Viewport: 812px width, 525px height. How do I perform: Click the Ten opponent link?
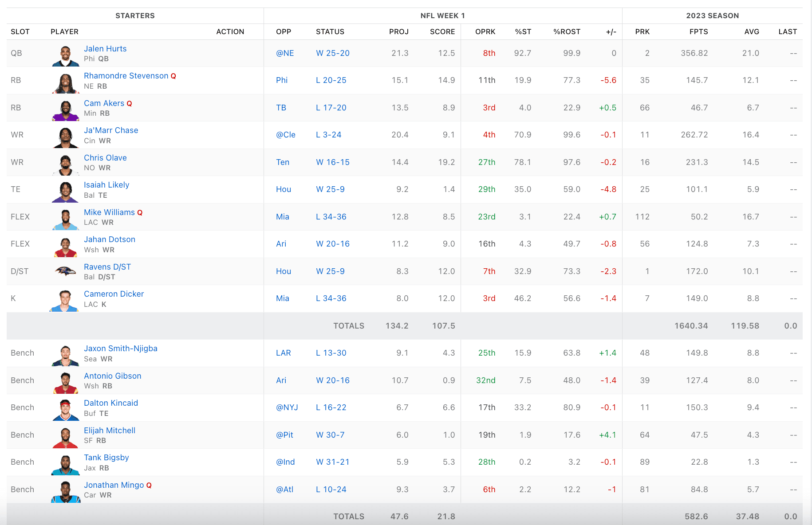(283, 162)
